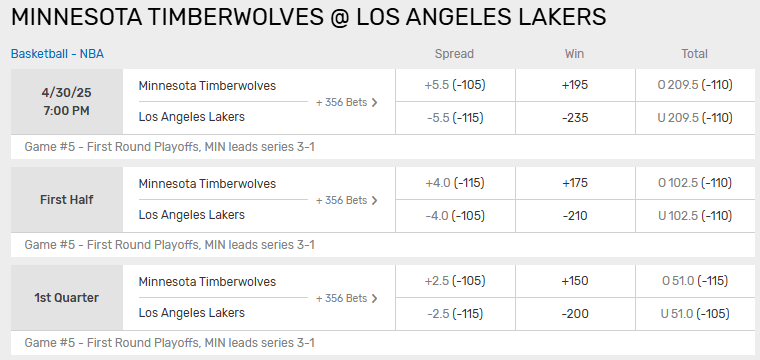This screenshot has width=760, height=360.
Task: Pick Timberwolves +195 moneyline
Action: pyautogui.click(x=575, y=85)
